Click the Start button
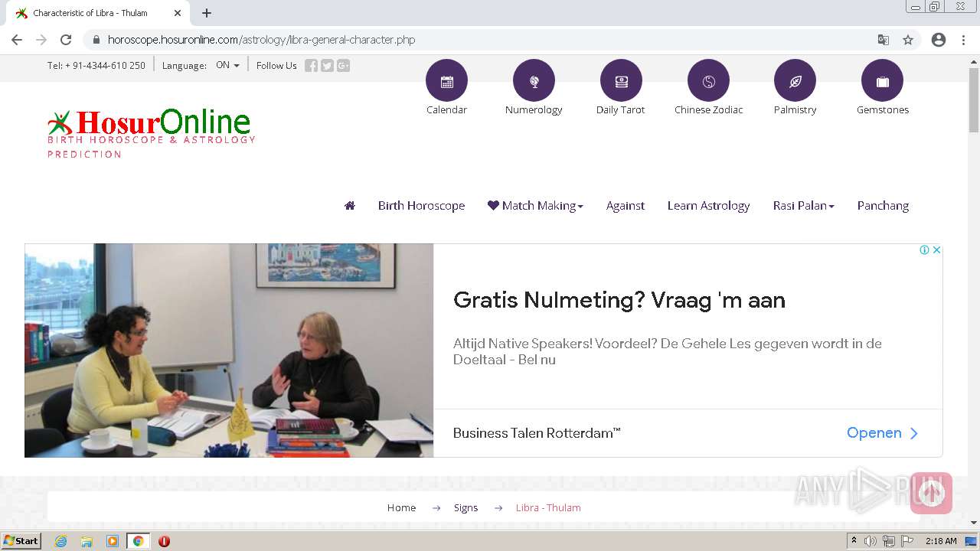The height and width of the screenshot is (551, 980). pyautogui.click(x=21, y=541)
